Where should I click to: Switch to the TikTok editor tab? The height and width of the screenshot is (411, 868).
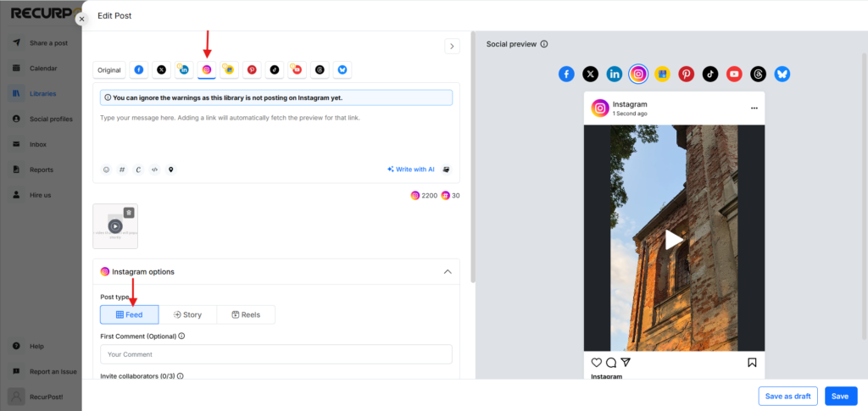tap(274, 70)
